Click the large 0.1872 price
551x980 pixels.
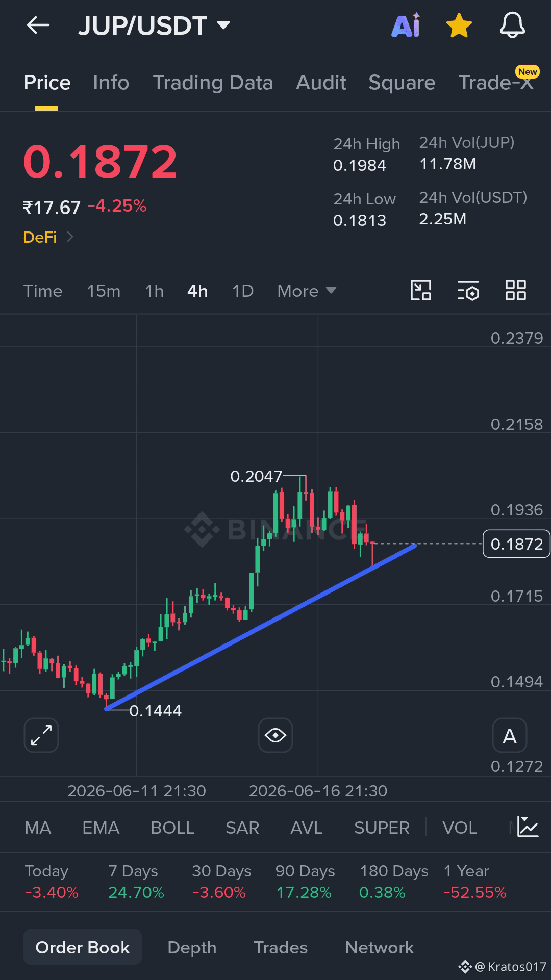100,162
